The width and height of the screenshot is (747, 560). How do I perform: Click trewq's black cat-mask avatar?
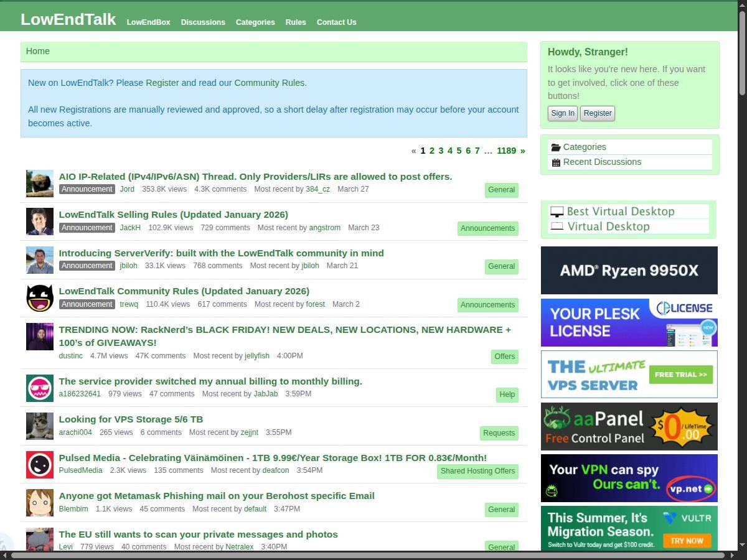point(40,298)
